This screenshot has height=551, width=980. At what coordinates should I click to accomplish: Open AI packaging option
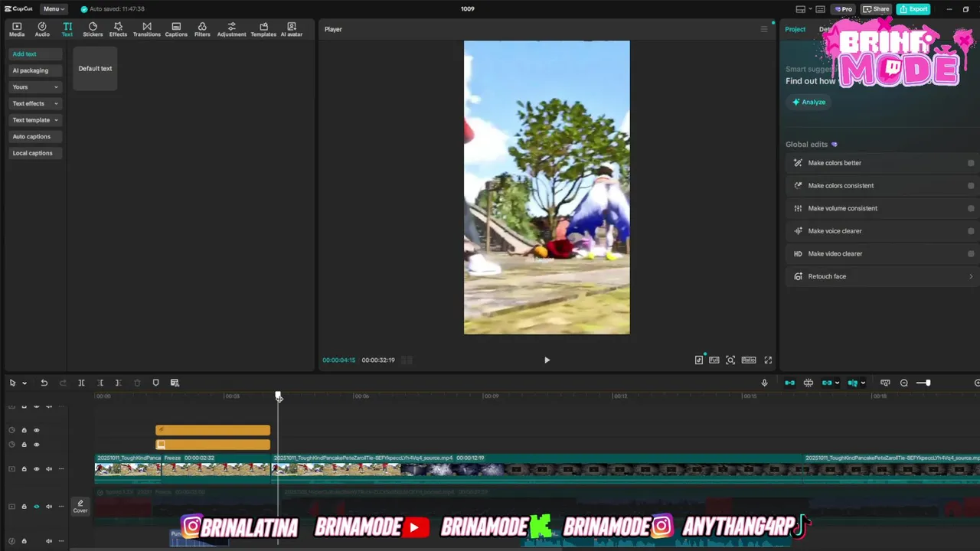tap(35, 70)
